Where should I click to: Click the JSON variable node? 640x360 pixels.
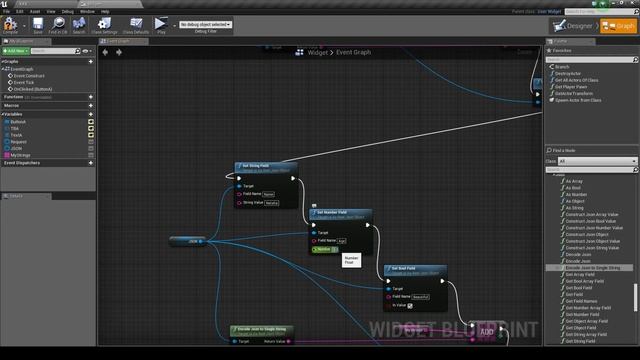187,241
